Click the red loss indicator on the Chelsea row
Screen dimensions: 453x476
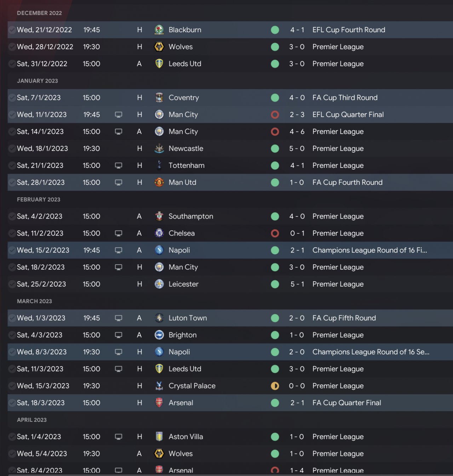[x=275, y=233]
